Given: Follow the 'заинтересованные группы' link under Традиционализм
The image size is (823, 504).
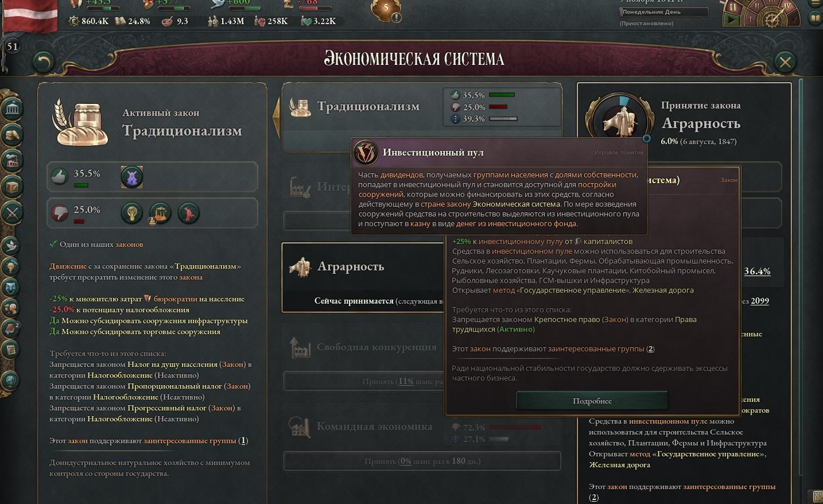Looking at the screenshot, I should pyautogui.click(x=189, y=440).
